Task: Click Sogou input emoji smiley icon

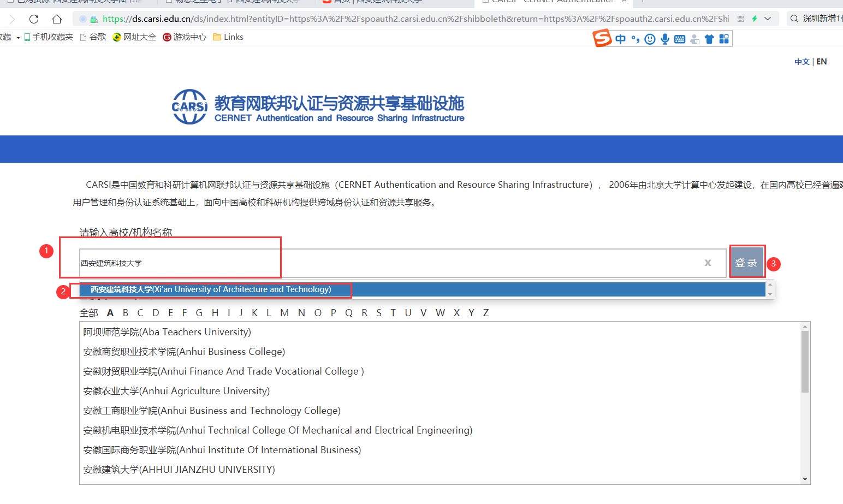Action: (650, 39)
